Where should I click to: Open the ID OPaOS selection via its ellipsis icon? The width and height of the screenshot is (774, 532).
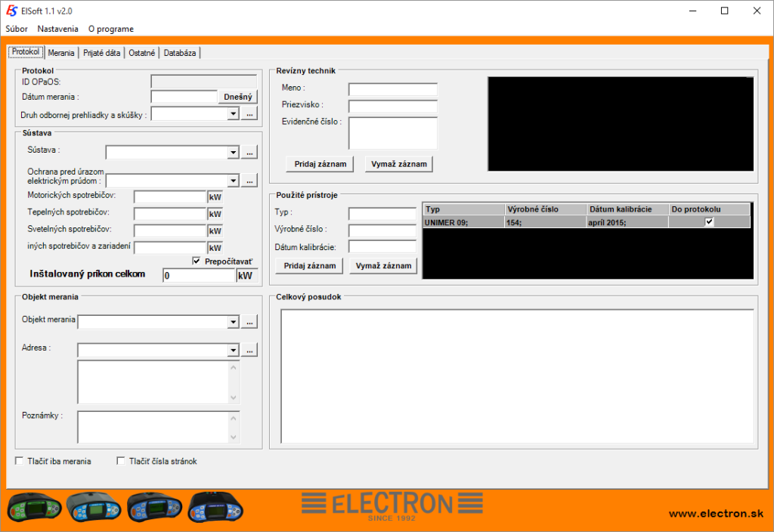249,113
